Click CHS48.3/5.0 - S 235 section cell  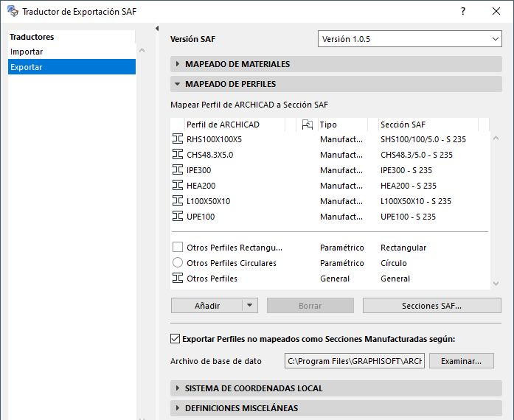click(x=417, y=155)
